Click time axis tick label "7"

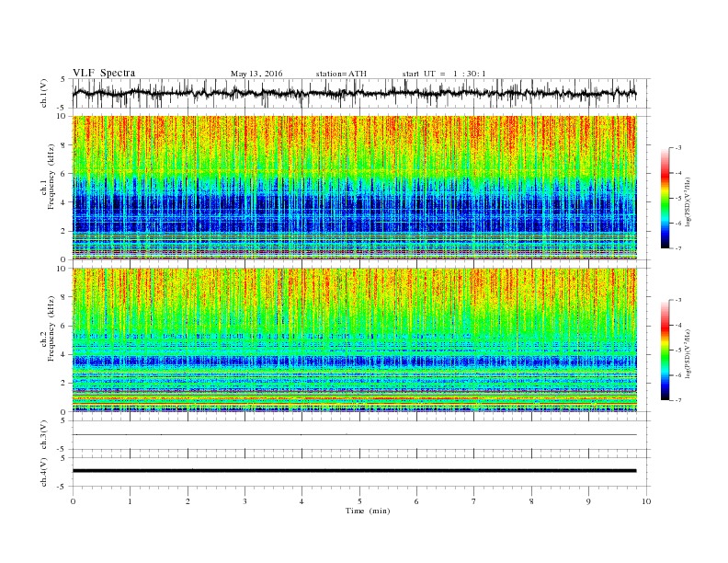(x=474, y=501)
